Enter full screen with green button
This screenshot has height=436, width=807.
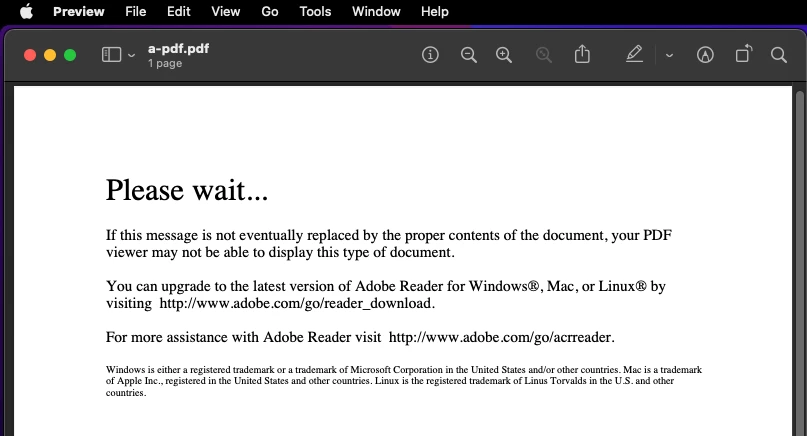(70, 55)
